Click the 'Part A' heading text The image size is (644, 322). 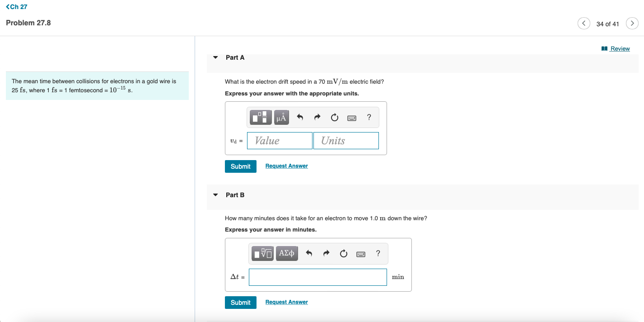point(235,57)
